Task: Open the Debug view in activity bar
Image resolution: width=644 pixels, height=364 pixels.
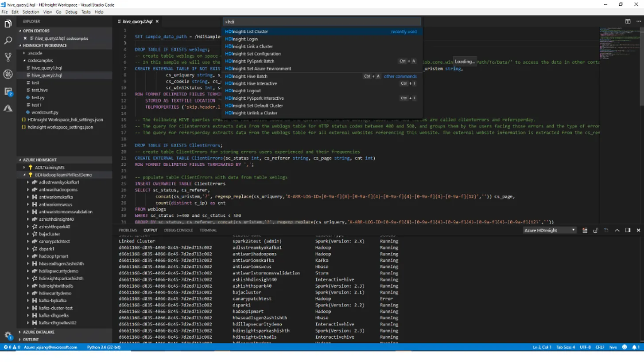Action: [x=8, y=74]
